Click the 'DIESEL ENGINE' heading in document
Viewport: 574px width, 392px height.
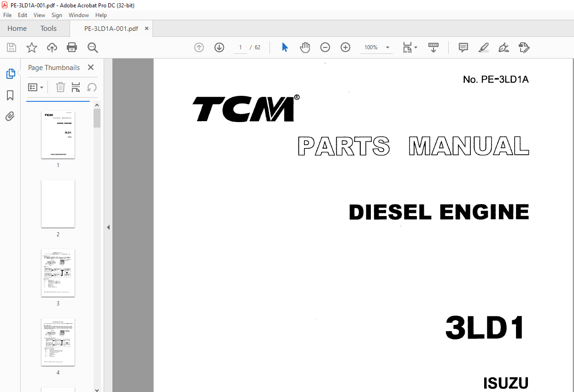coord(439,212)
